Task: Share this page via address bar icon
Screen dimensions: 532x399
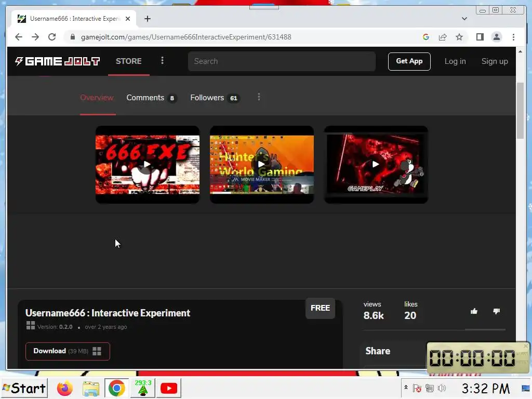Action: [x=443, y=37]
